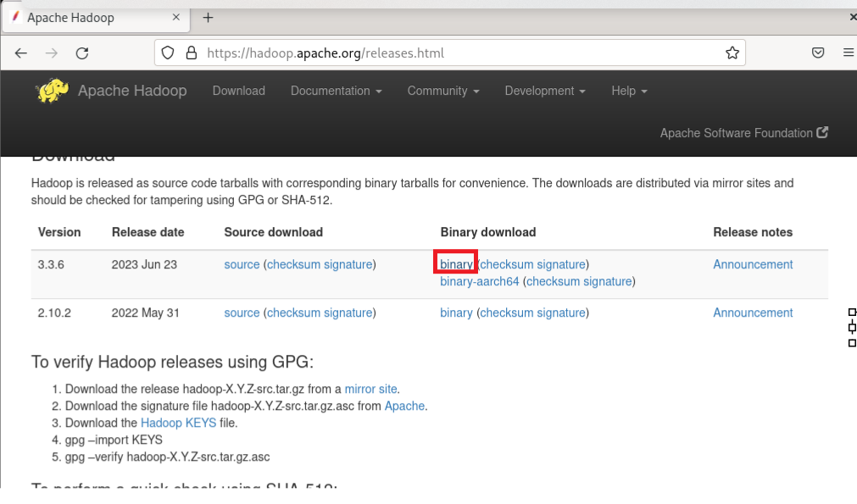The image size is (857, 504).
Task: Open the Apache Hadoop home brand link
Action: [x=131, y=91]
